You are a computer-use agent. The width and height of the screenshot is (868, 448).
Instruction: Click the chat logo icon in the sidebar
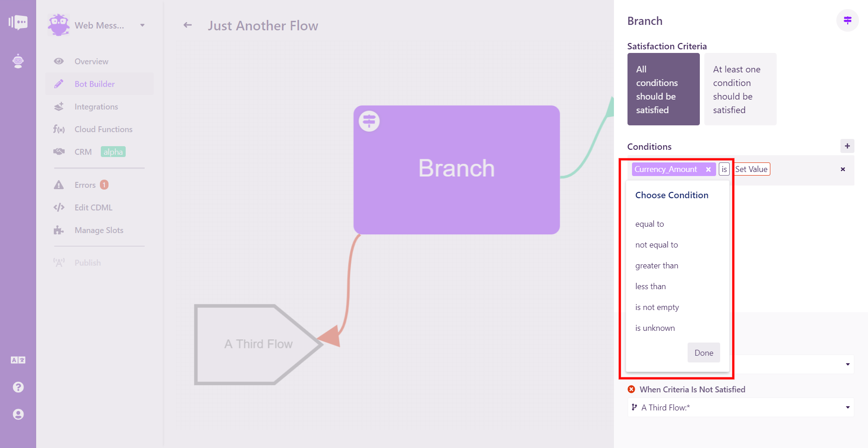pyautogui.click(x=18, y=22)
